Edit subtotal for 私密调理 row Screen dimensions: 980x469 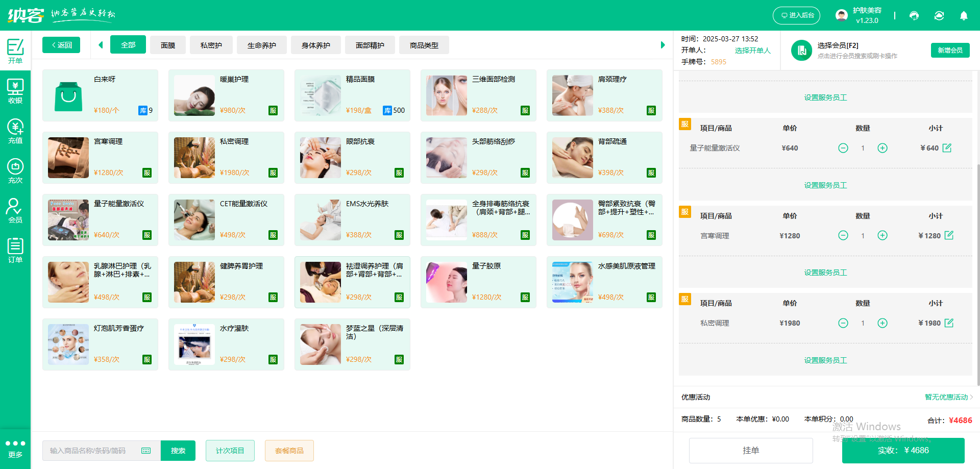click(x=949, y=323)
